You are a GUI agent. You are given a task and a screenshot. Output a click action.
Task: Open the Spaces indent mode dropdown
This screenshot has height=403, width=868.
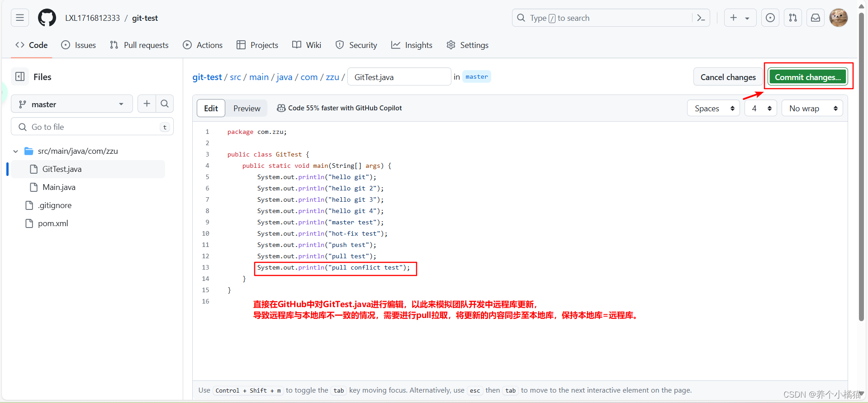tap(713, 108)
